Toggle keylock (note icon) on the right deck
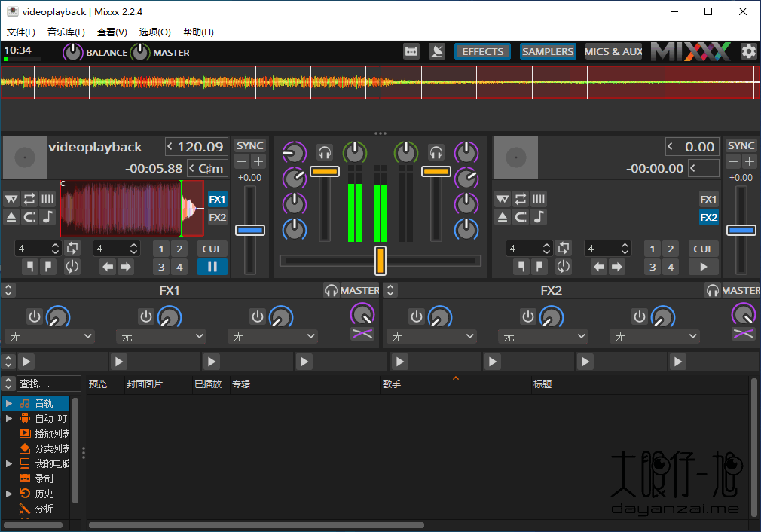 click(538, 217)
